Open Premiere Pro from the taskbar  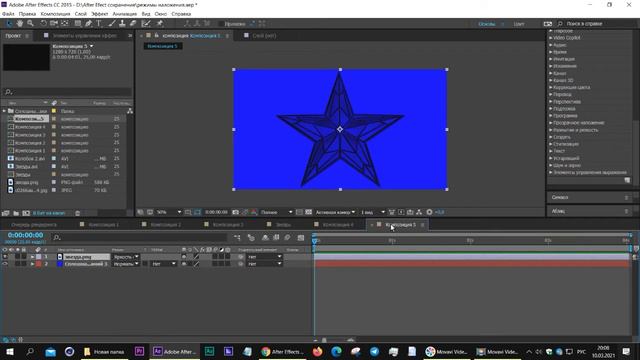139,351
